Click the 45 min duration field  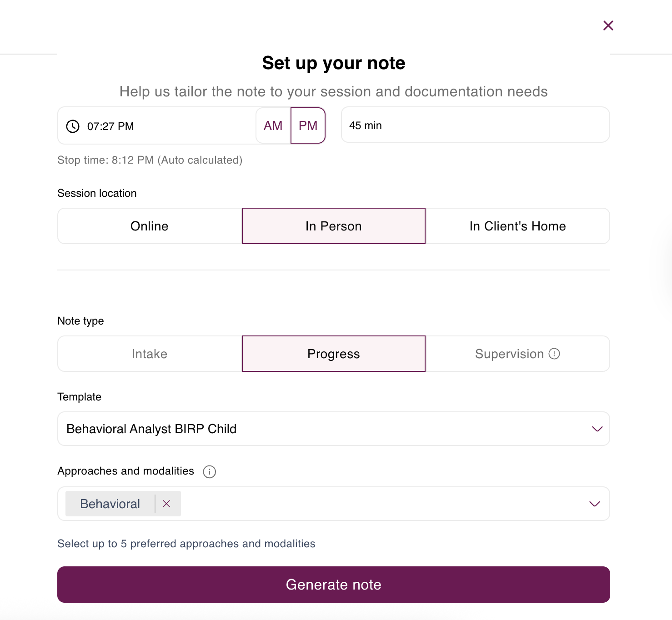point(475,125)
